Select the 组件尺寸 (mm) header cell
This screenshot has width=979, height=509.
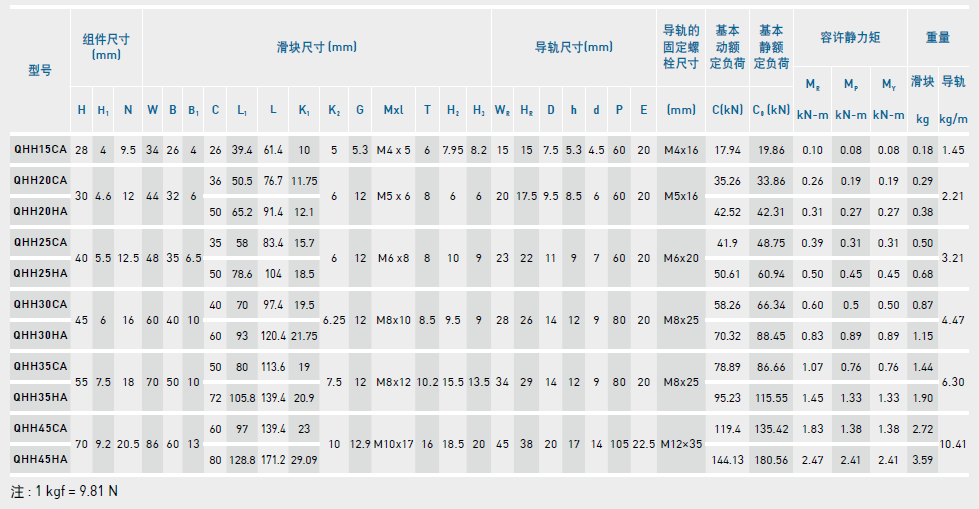(x=106, y=47)
